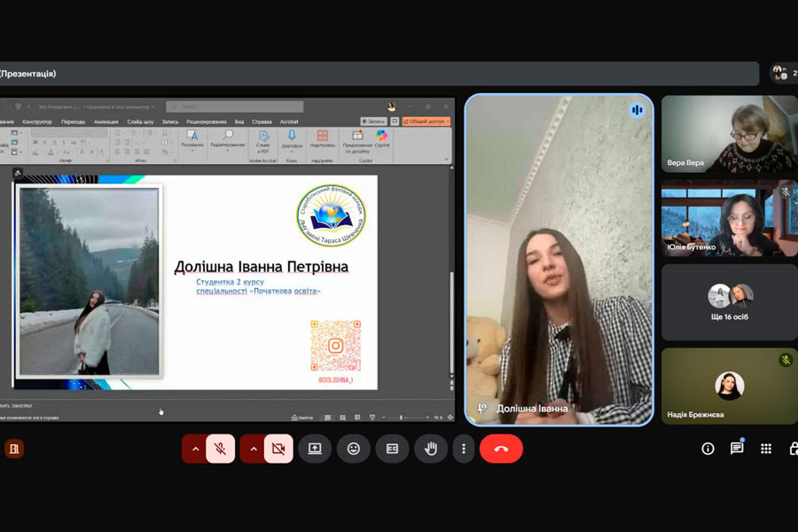The image size is (798, 532).
Task: Collapse the ribbon with chevron
Action: pyautogui.click(x=446, y=160)
